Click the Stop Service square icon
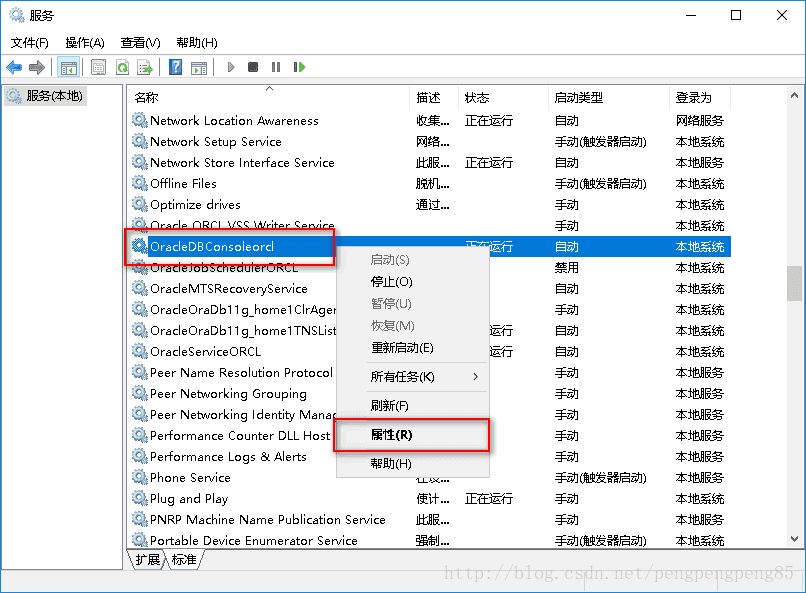 pyautogui.click(x=253, y=67)
